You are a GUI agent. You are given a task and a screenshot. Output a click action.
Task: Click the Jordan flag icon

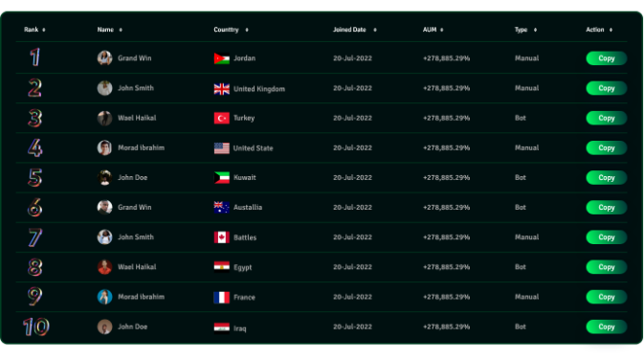pyautogui.click(x=221, y=58)
